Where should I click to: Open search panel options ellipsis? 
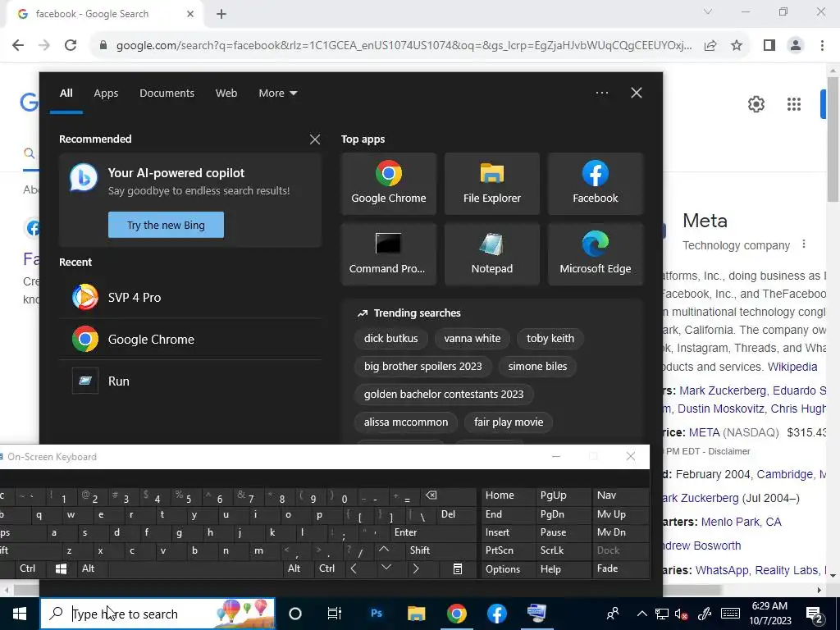pyautogui.click(x=602, y=93)
